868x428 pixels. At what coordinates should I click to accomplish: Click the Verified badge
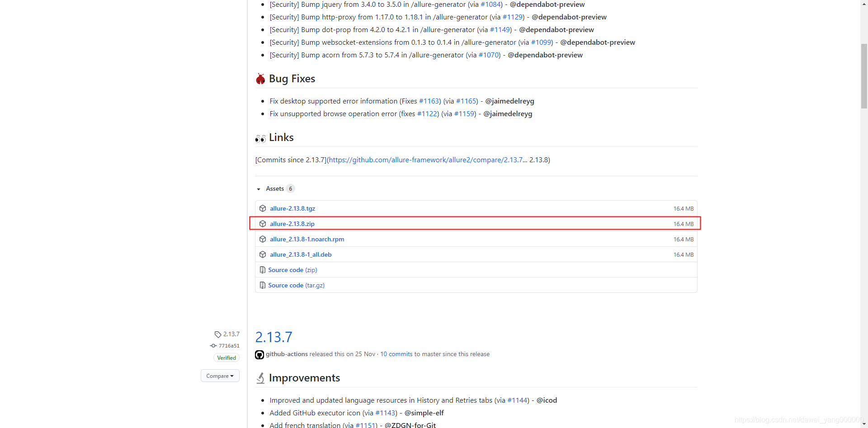[x=226, y=357]
